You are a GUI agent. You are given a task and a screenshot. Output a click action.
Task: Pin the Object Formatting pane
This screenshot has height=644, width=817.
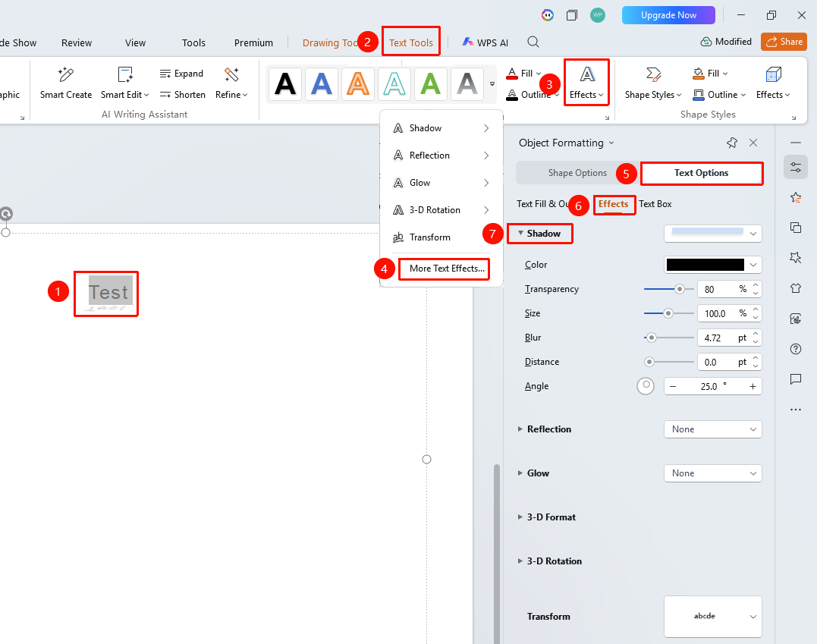(x=732, y=143)
